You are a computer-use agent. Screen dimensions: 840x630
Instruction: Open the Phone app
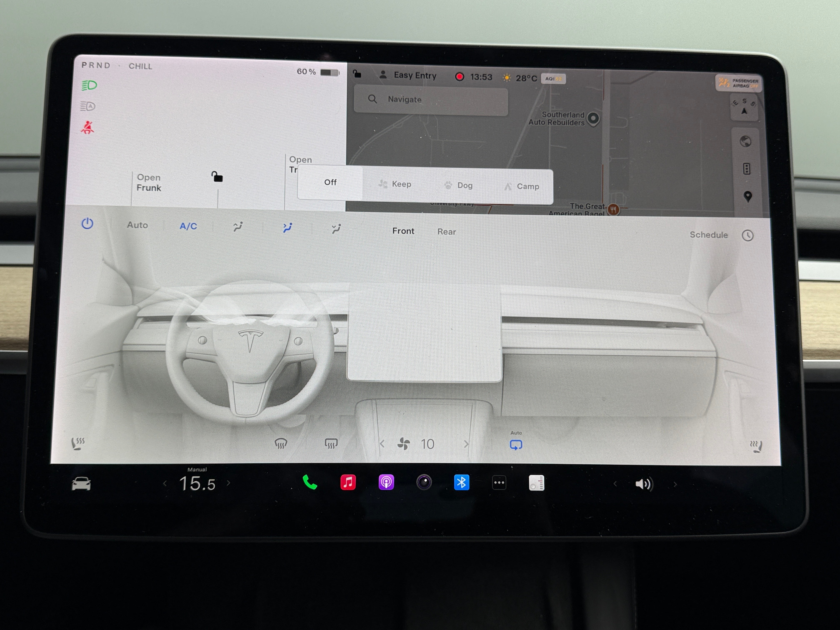click(310, 483)
